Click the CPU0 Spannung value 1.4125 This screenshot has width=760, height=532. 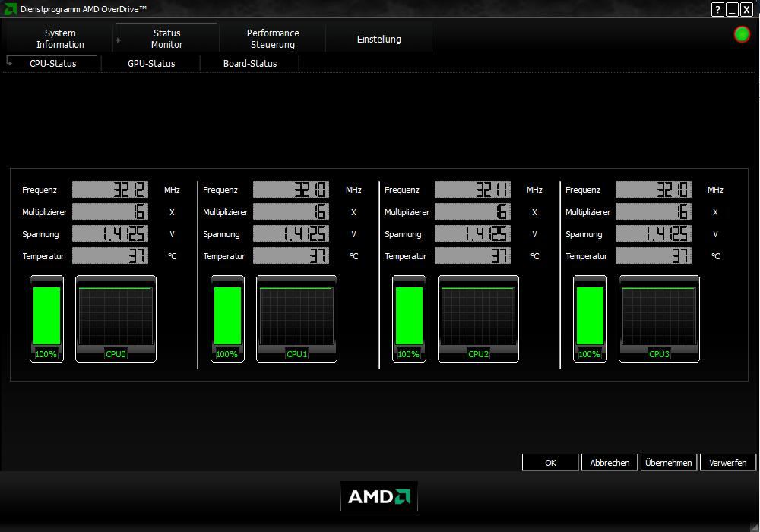pyautogui.click(x=110, y=234)
